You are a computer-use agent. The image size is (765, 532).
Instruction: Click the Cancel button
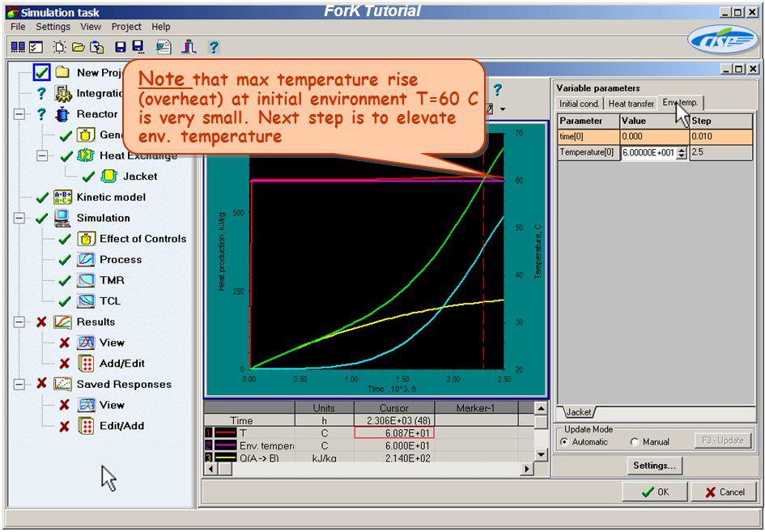tap(724, 492)
